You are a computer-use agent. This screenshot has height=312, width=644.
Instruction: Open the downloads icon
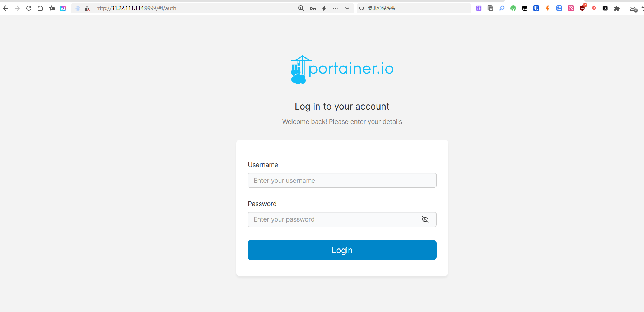click(634, 9)
